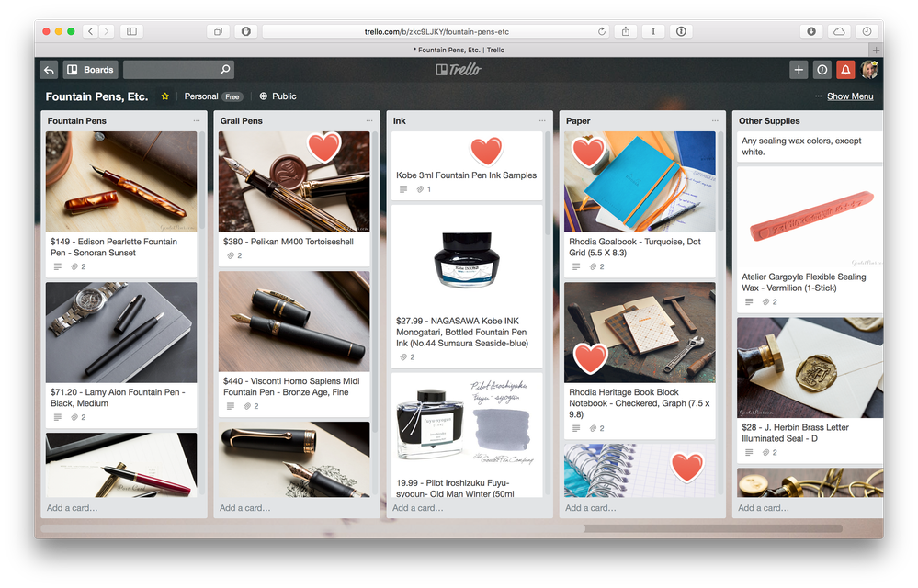Click heart sticker on Pelikan M400 card
This screenshot has width=918, height=588.
coord(324,147)
